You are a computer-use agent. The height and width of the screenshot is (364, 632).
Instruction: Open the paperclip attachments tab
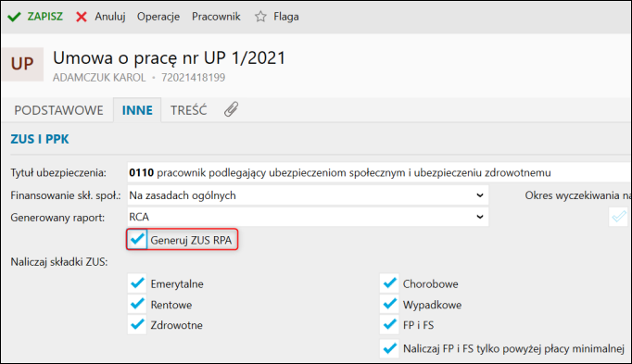pos(232,109)
